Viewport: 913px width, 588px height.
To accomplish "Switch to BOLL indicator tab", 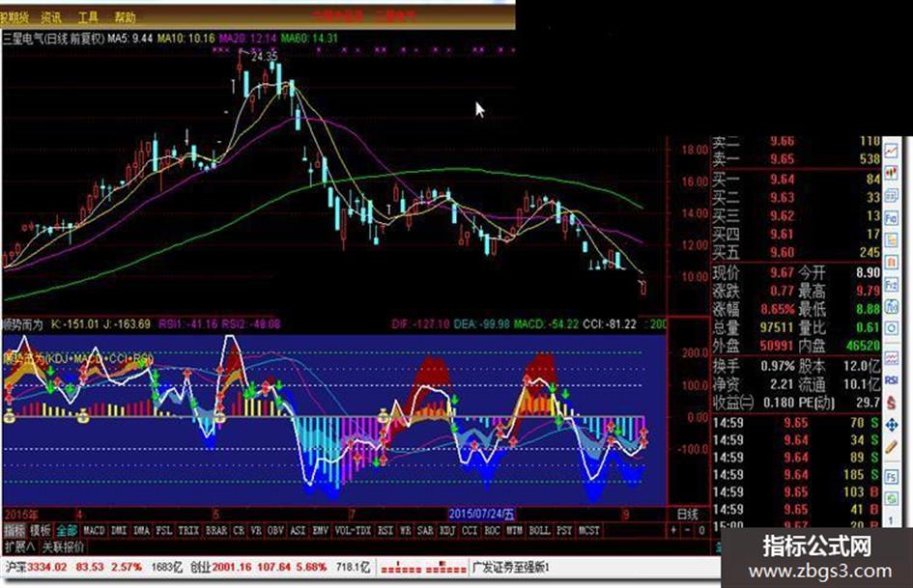I will tap(539, 530).
